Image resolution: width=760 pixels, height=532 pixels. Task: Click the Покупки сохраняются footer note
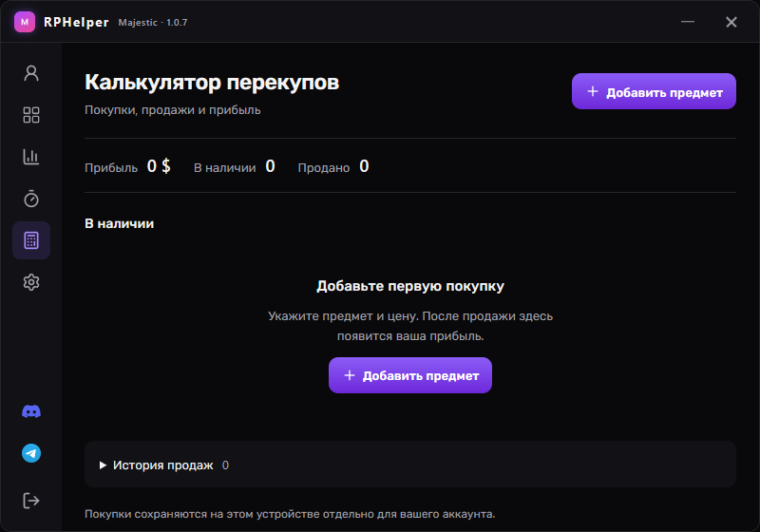pos(290,514)
